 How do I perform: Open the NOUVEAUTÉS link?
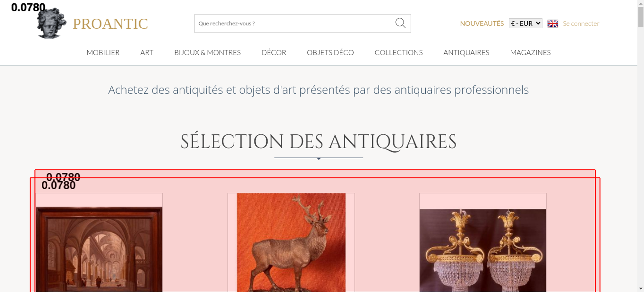(482, 23)
